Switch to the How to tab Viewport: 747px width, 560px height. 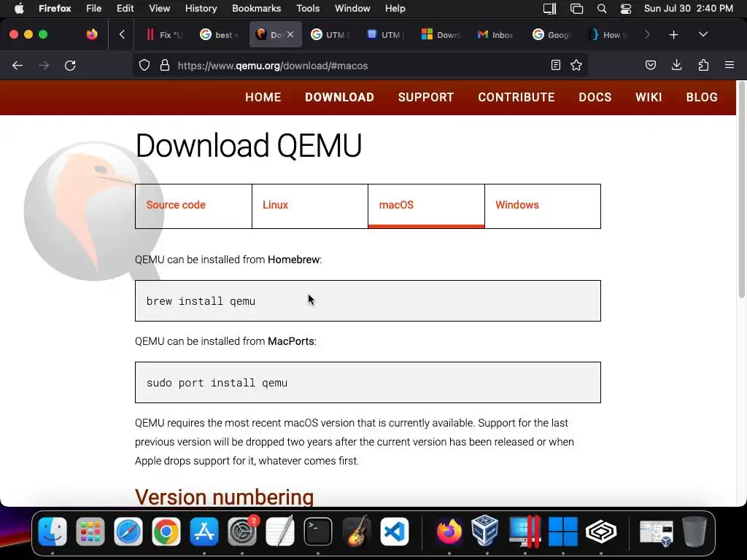tap(608, 34)
